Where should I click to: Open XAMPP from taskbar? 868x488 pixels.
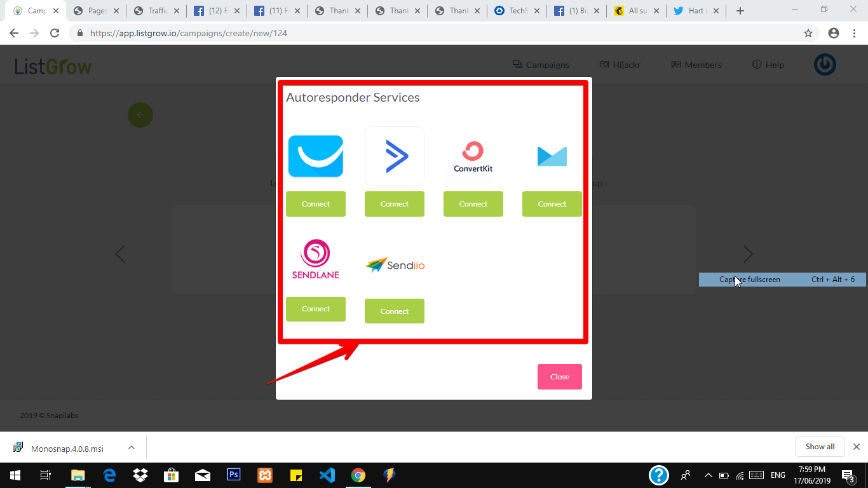(265, 475)
